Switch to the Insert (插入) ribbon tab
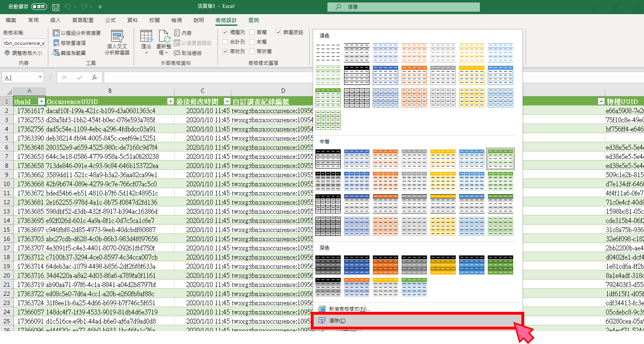 (55, 20)
